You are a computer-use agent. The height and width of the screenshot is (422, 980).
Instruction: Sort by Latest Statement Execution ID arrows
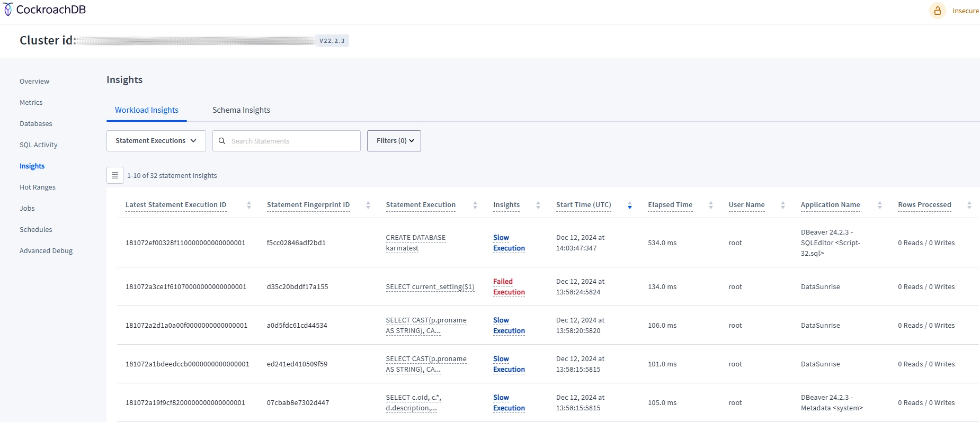coord(249,205)
